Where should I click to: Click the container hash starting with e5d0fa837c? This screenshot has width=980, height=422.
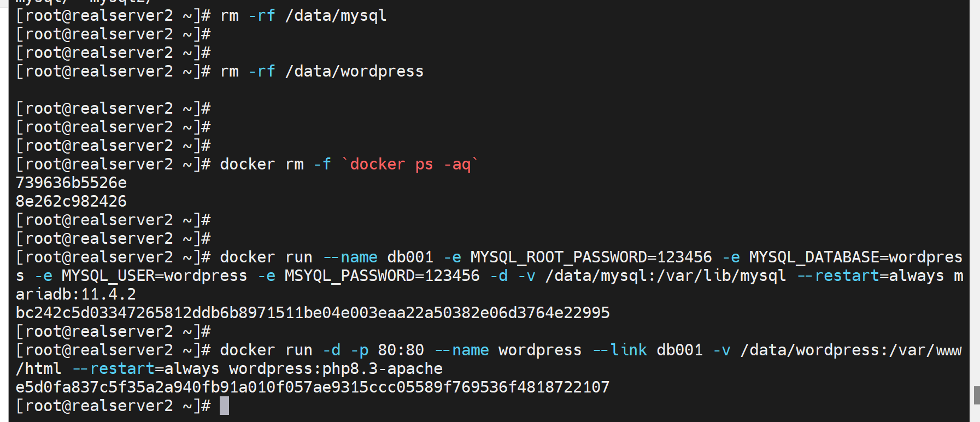point(313,387)
